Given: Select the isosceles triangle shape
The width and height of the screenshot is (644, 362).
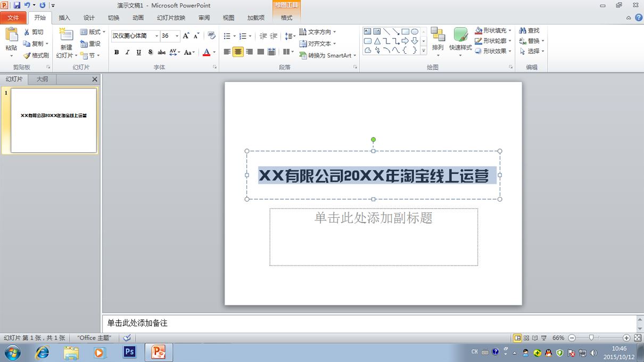Looking at the screenshot, I should pos(377,41).
